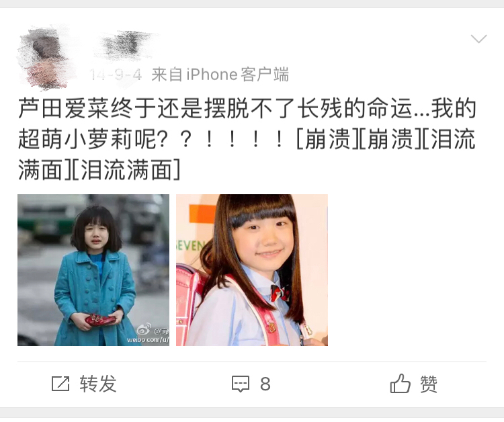504x422 pixels.
Task: Click the repost arrow icon
Action: tap(60, 384)
